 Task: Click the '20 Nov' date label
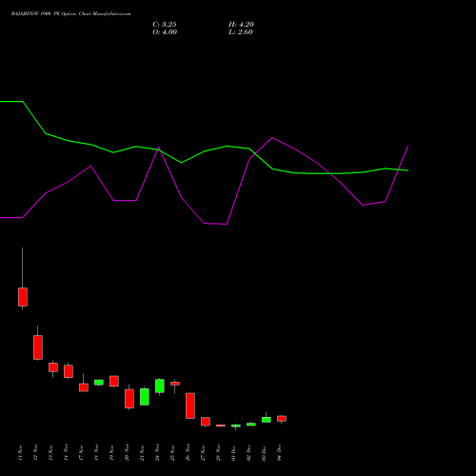[127, 453]
